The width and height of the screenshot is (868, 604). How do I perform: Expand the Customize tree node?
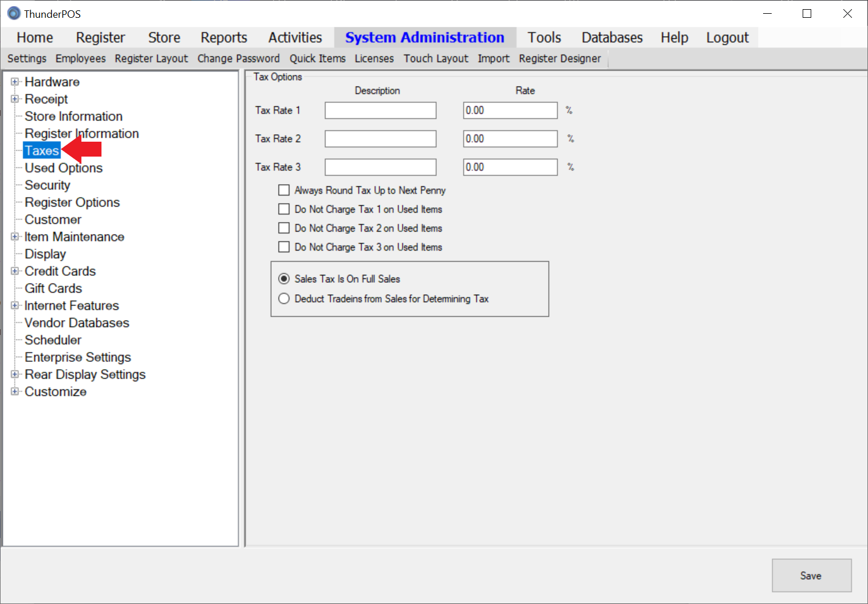click(15, 392)
